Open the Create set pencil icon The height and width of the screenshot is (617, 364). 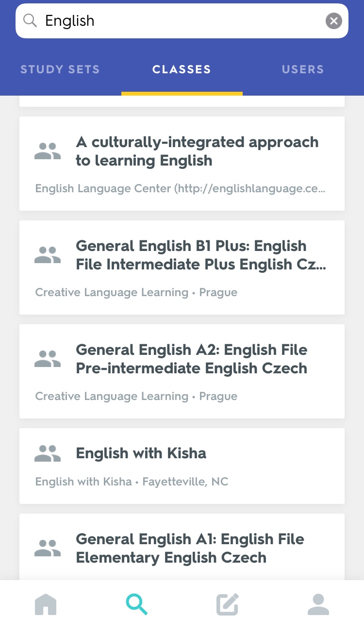[227, 604]
